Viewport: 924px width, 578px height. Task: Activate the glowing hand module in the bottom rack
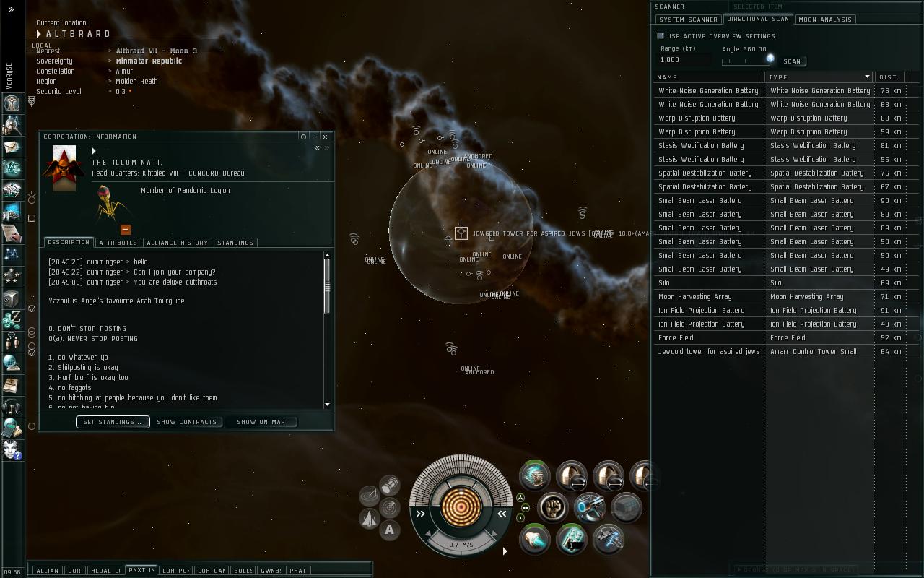tap(535, 539)
